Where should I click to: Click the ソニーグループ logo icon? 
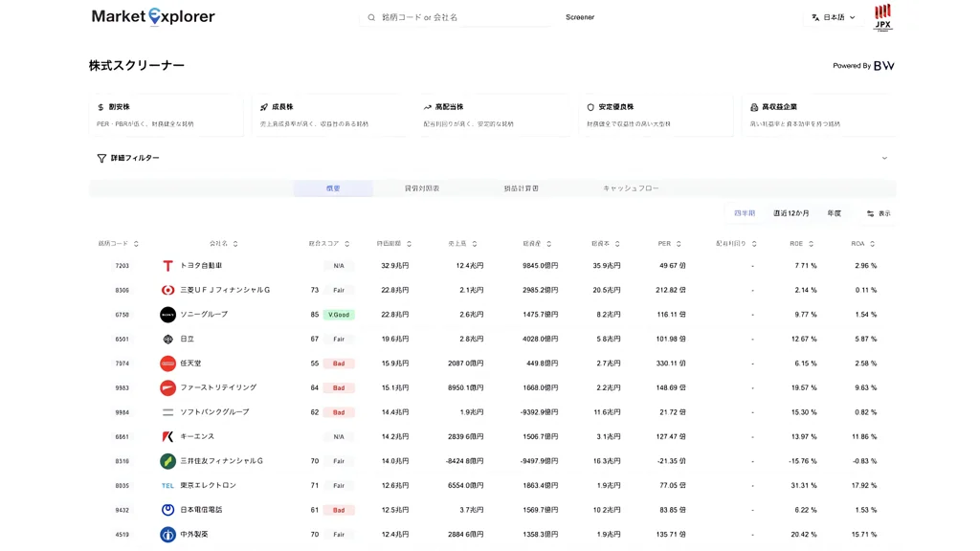pyautogui.click(x=167, y=315)
